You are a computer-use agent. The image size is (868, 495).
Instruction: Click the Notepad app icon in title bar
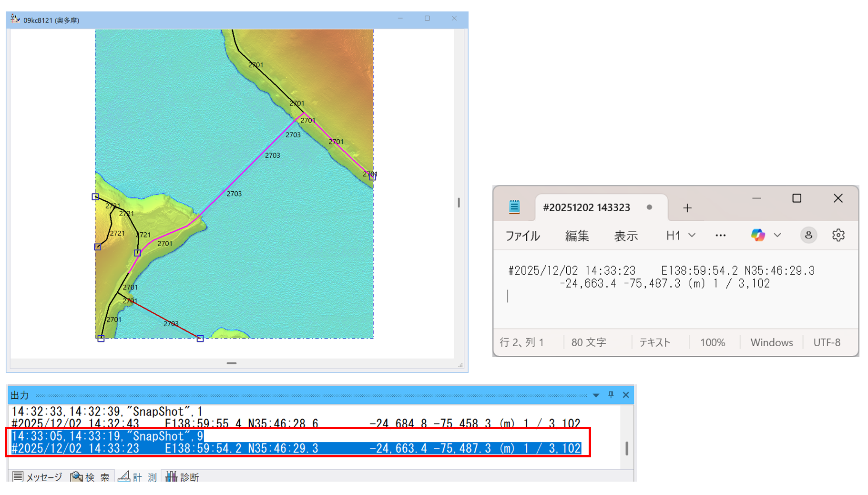click(x=514, y=207)
